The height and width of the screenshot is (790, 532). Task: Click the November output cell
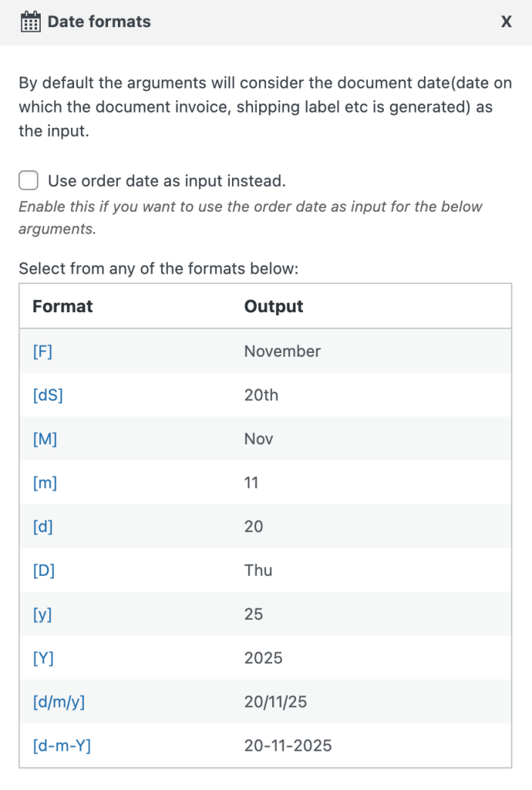pyautogui.click(x=282, y=351)
